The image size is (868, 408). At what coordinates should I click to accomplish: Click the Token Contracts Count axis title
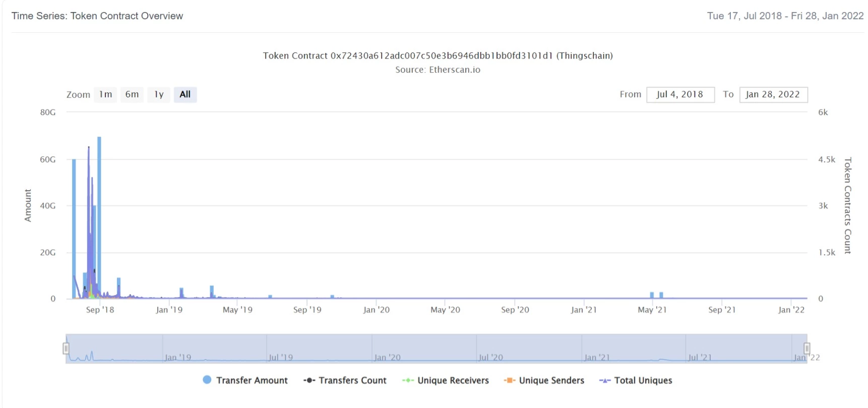(x=848, y=205)
